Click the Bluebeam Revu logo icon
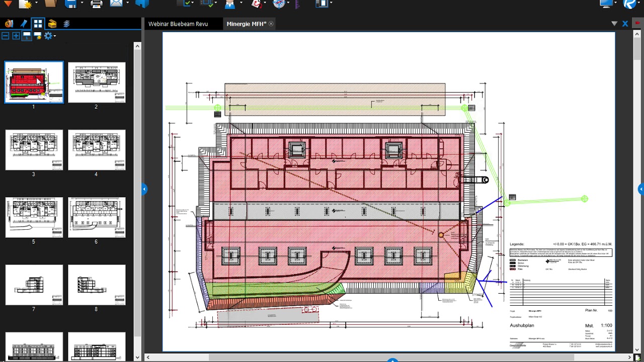The image size is (644, 362). 630,4
